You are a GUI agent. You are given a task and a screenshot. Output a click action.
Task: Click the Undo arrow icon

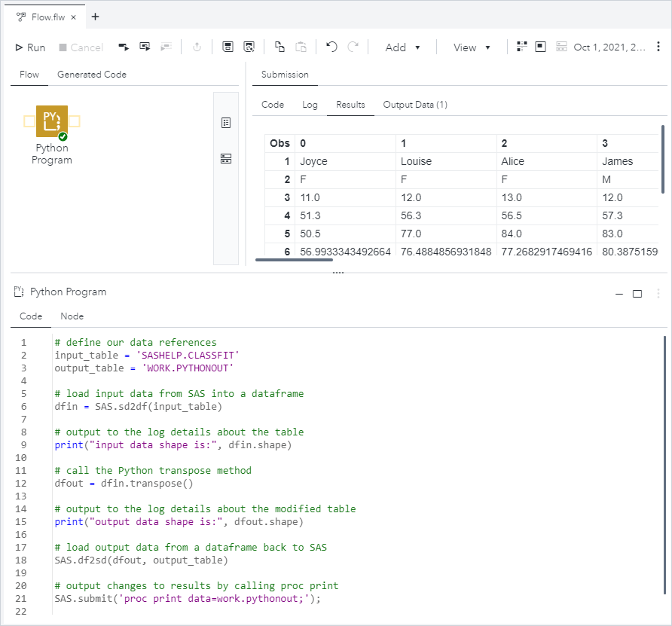point(331,47)
